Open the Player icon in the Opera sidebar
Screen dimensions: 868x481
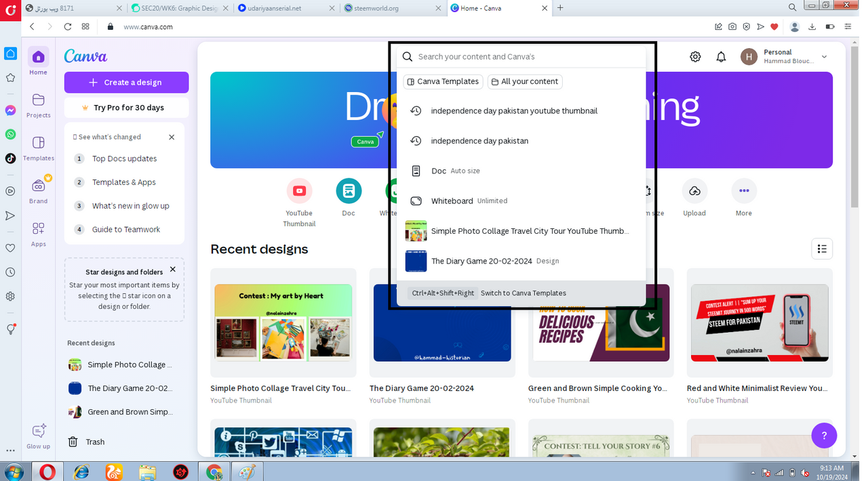[x=10, y=191]
